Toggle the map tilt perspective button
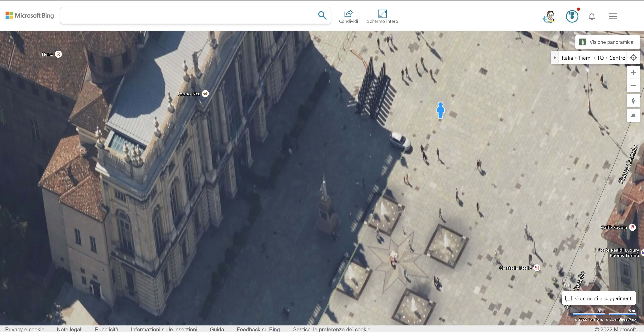The width and height of the screenshot is (644, 332). [x=633, y=115]
